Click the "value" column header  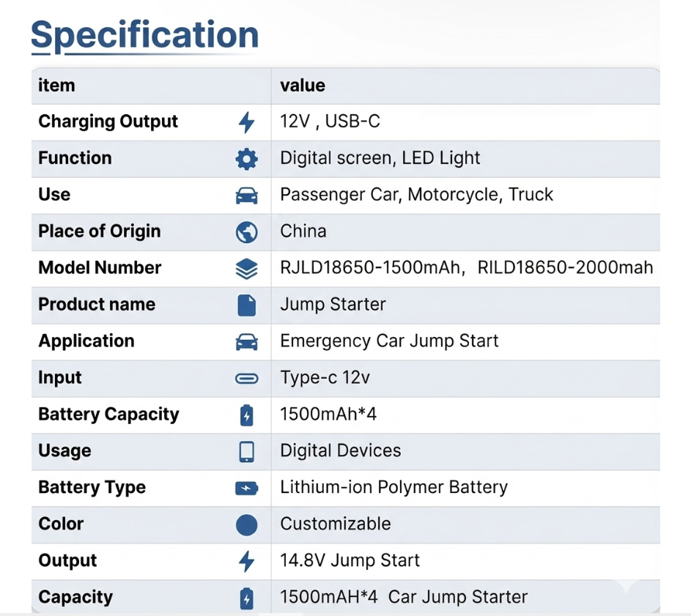(x=303, y=85)
